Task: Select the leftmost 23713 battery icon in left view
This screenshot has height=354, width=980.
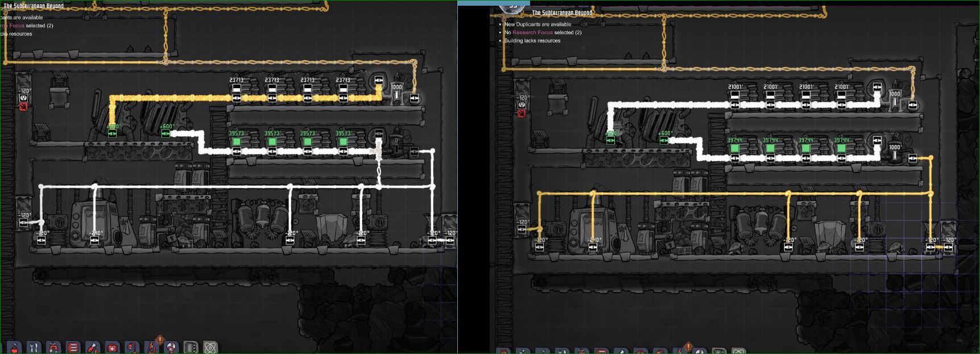Action: 237,89
